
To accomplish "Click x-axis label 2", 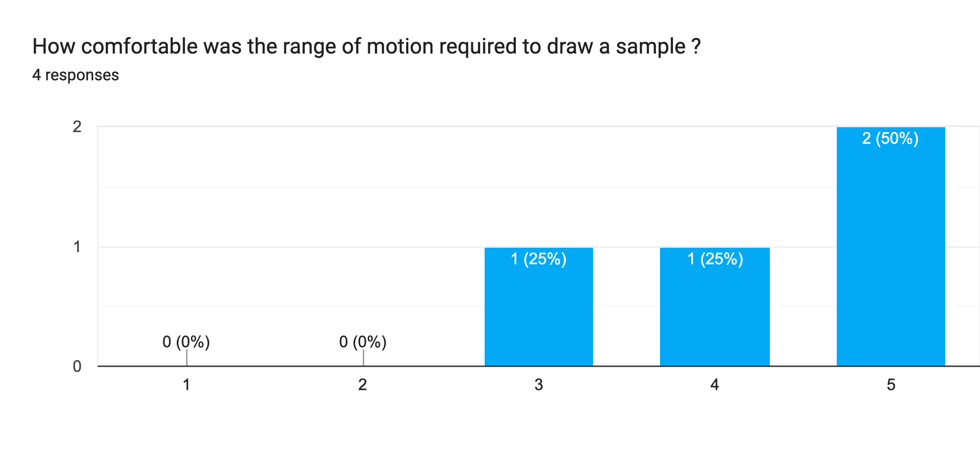I will (363, 385).
